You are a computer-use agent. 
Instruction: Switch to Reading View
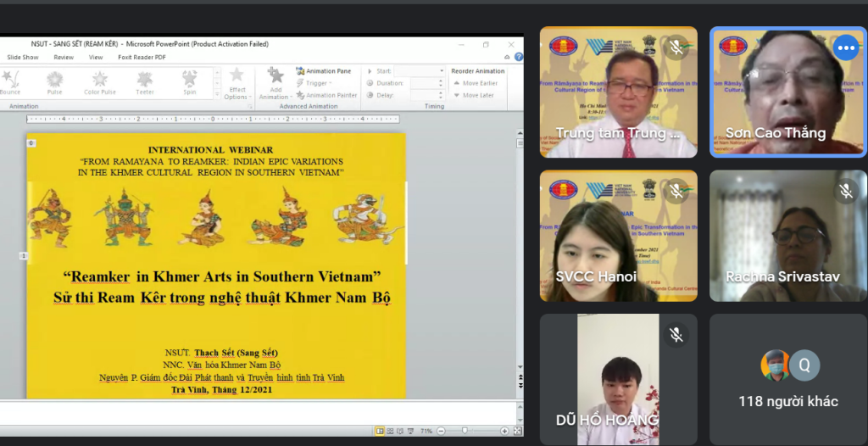point(400,431)
